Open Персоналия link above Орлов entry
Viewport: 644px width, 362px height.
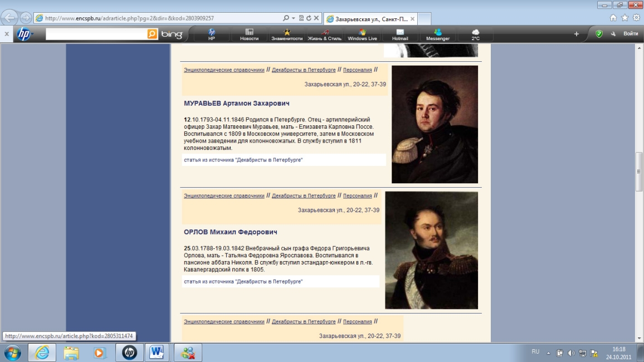click(x=357, y=196)
